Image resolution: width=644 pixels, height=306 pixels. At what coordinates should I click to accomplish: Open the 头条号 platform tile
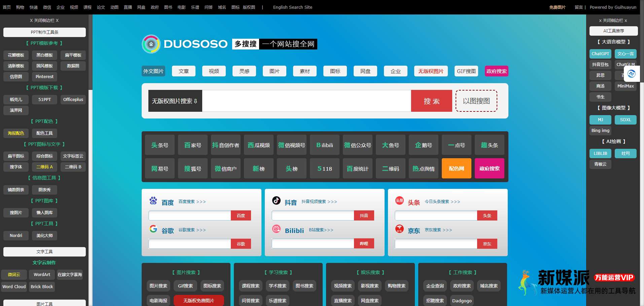pyautogui.click(x=160, y=145)
